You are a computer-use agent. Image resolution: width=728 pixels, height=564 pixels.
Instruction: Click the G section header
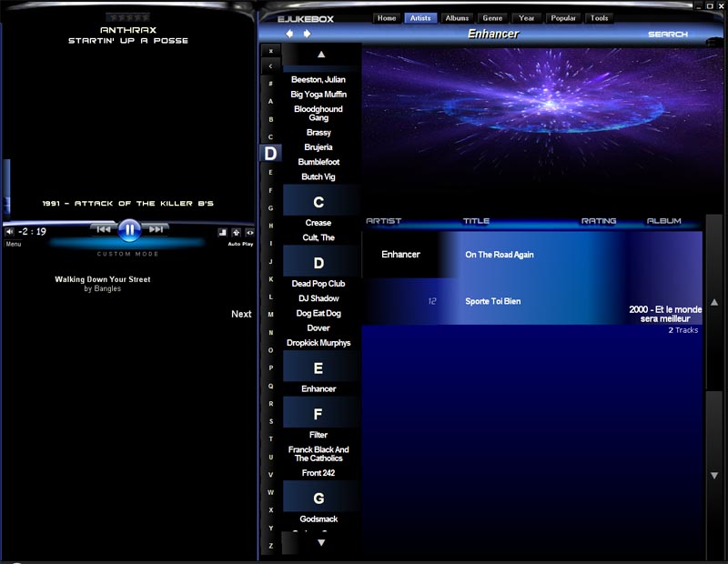coord(321,497)
